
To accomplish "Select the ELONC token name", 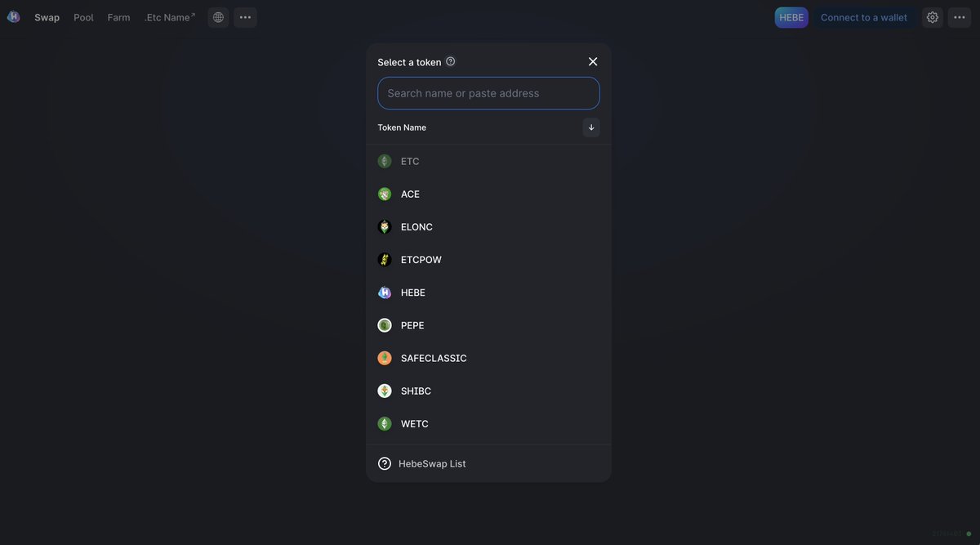I will tap(416, 226).
